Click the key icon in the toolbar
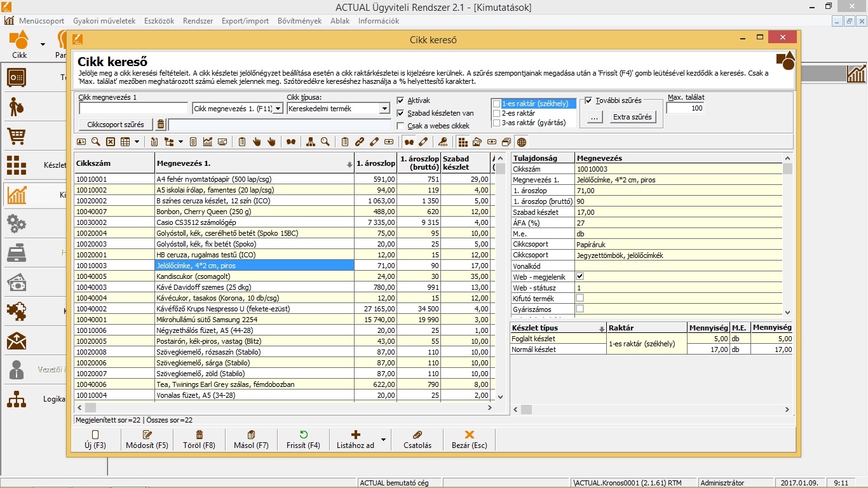The image size is (868, 488). coord(443,142)
